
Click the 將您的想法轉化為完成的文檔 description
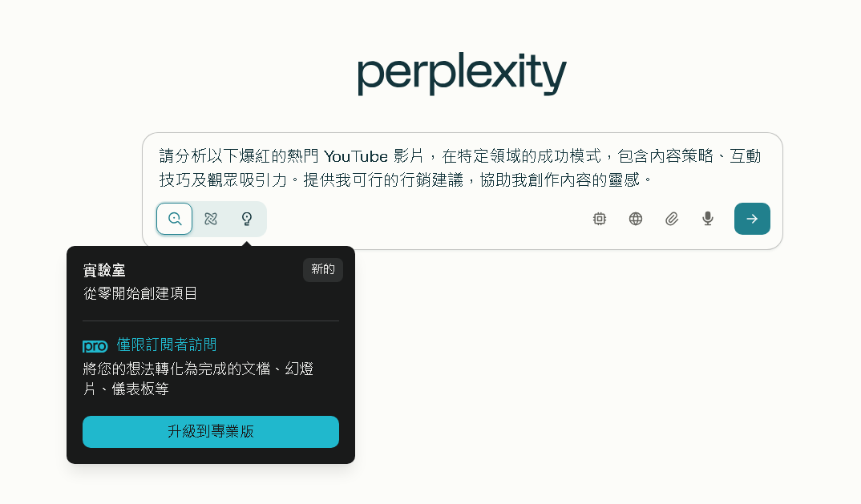(176, 369)
